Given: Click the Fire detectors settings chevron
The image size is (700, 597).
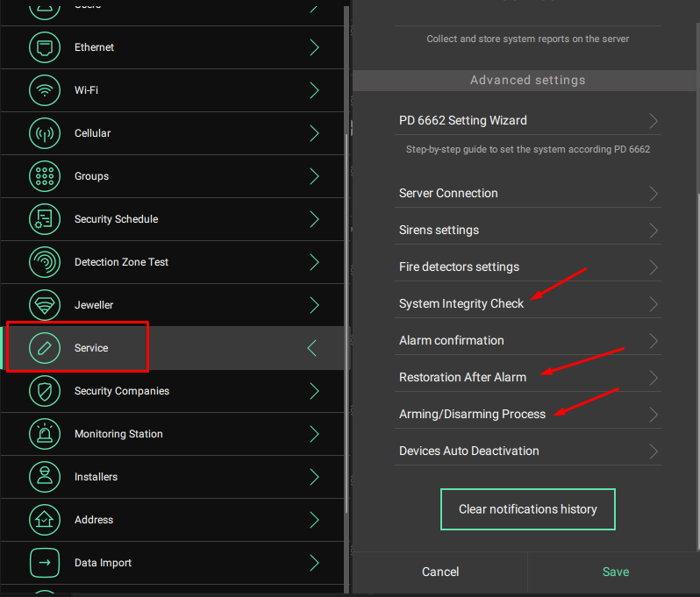Looking at the screenshot, I should click(x=654, y=267).
